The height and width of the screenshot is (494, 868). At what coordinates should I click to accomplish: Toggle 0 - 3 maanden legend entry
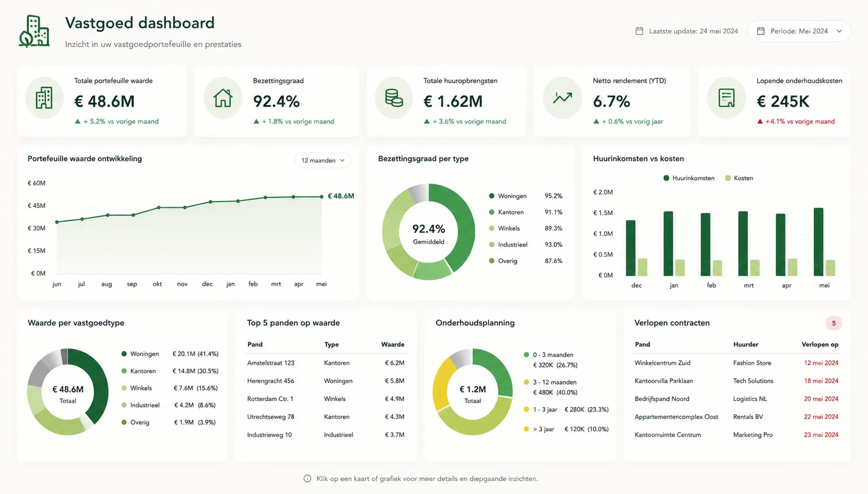point(550,360)
